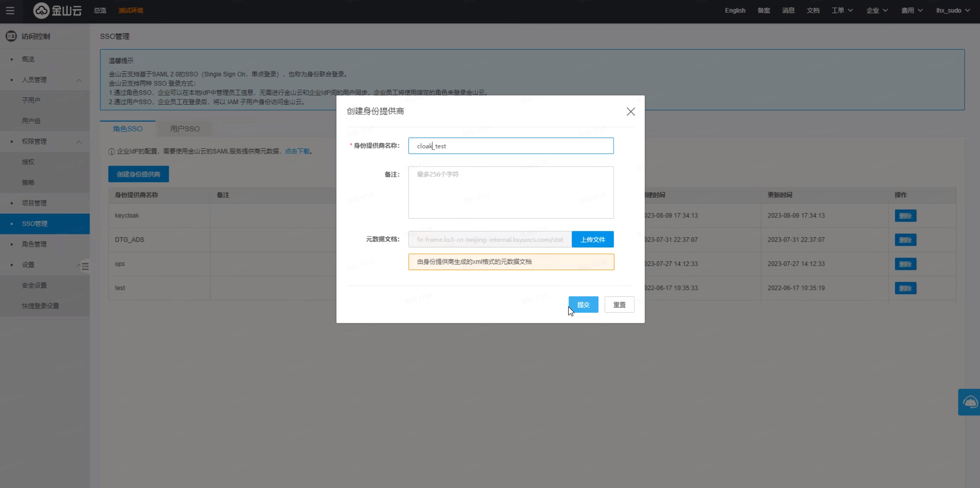The image size is (980, 488).
Task: Click the info icon beside IdP hint
Action: pos(112,152)
